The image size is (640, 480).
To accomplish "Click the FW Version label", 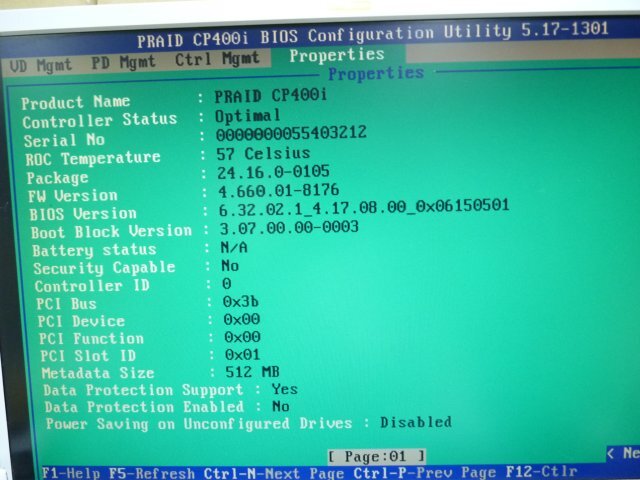I will click(x=73, y=196).
